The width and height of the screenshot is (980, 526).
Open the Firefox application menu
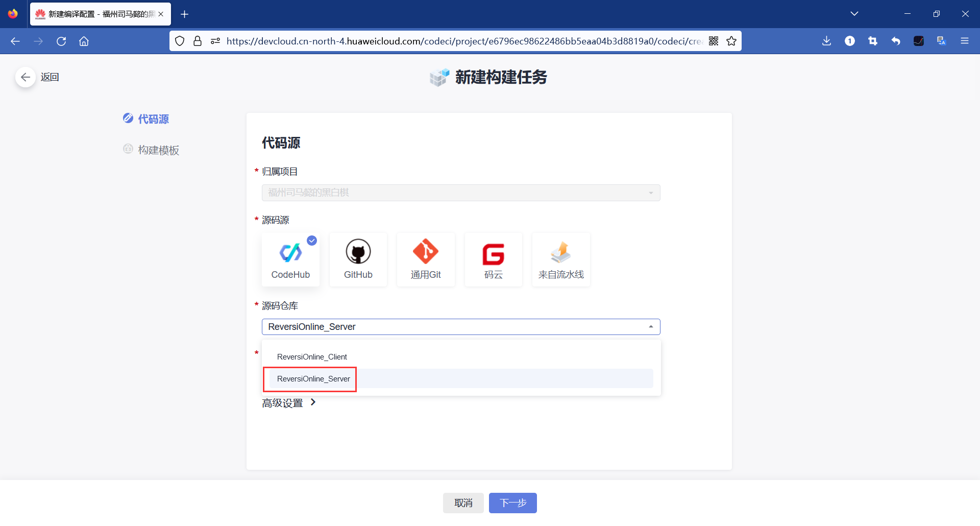[965, 41]
